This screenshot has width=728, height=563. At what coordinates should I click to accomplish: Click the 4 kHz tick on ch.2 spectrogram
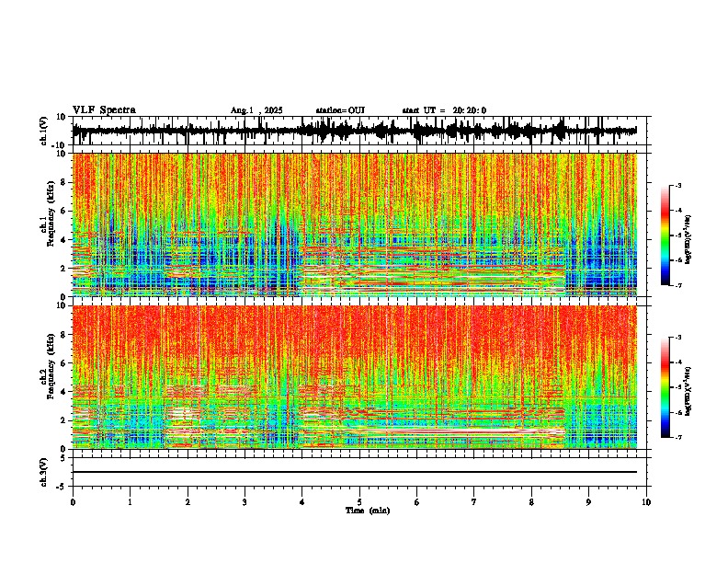tap(65, 392)
